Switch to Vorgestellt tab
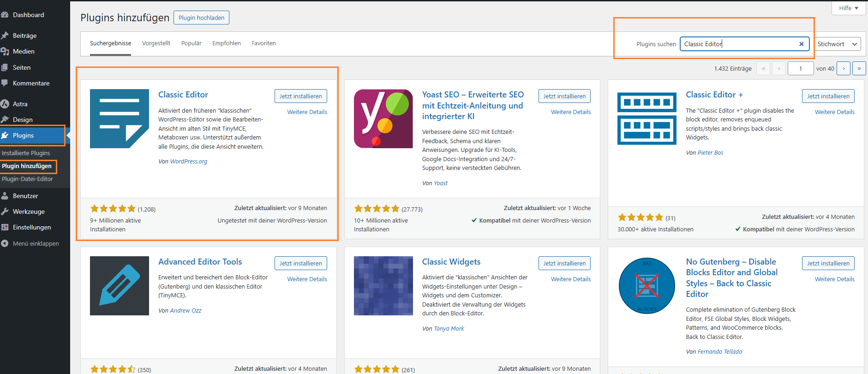This screenshot has width=868, height=374. (156, 43)
